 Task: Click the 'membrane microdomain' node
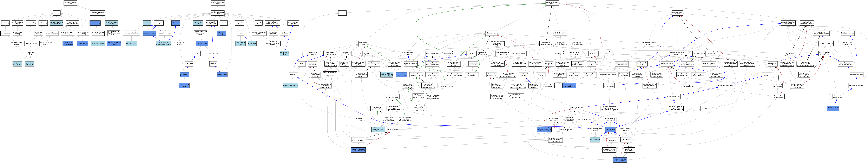coord(131,33)
